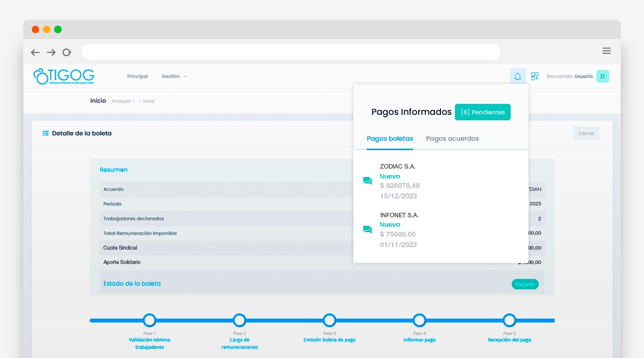Click the list icon next to Detalle de la boleta

click(x=46, y=133)
